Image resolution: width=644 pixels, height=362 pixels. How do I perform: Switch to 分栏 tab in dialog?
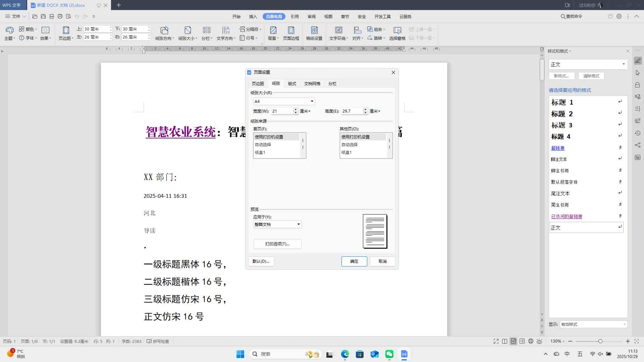click(332, 83)
